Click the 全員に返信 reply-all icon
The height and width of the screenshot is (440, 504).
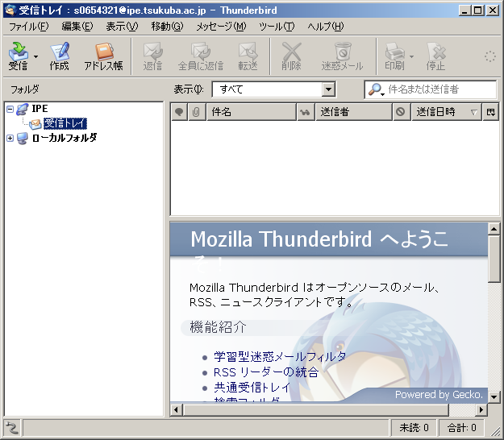click(201, 56)
